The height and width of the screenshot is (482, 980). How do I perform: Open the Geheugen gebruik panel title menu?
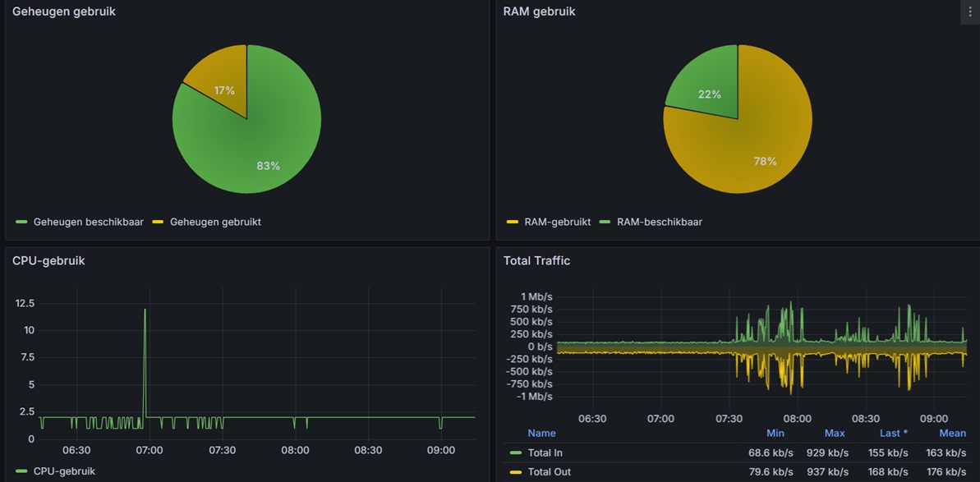pyautogui.click(x=63, y=11)
